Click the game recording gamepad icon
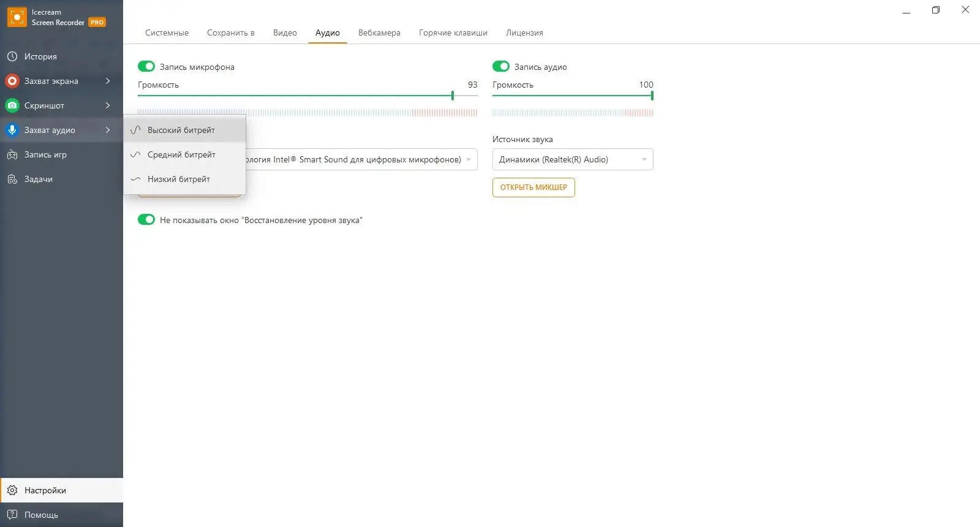 click(x=12, y=154)
